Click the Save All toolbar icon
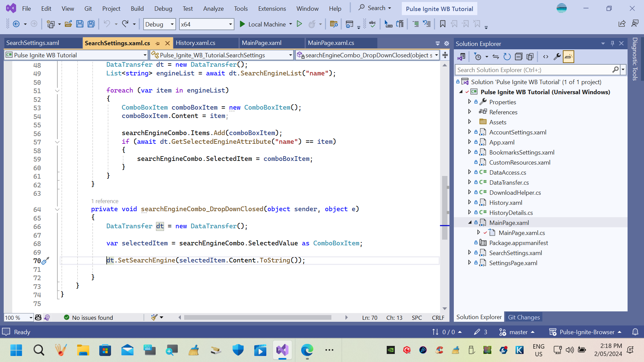644x362 pixels. click(x=91, y=24)
